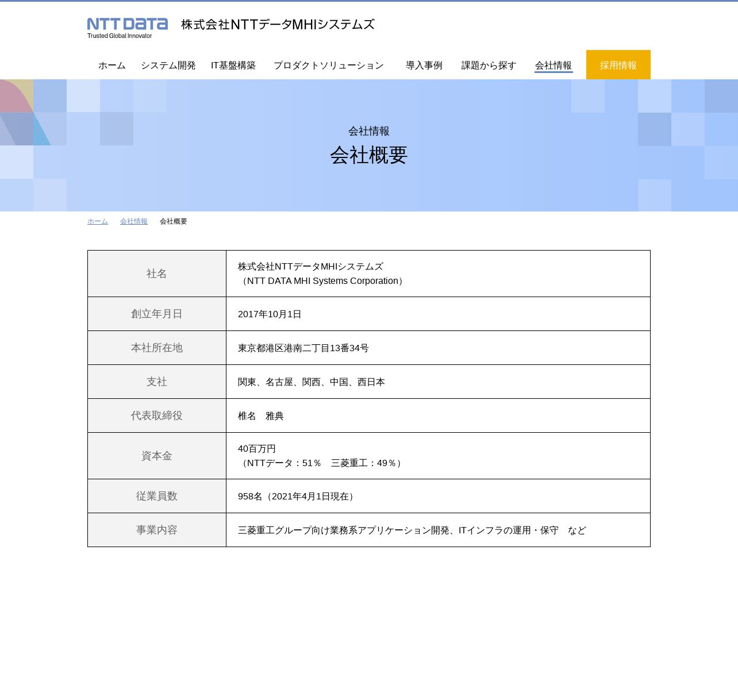Click the 東京都港区港南二丁目13番34号 address
738x700 pixels.
[303, 348]
